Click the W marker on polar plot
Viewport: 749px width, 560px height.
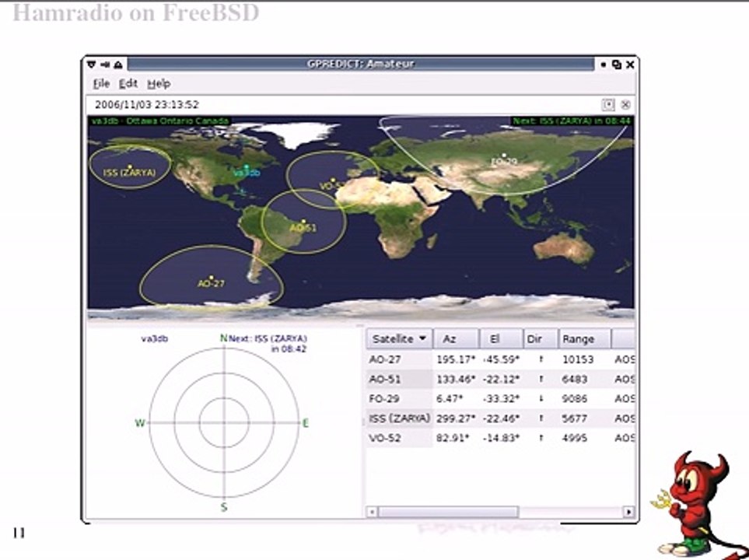[x=139, y=423]
